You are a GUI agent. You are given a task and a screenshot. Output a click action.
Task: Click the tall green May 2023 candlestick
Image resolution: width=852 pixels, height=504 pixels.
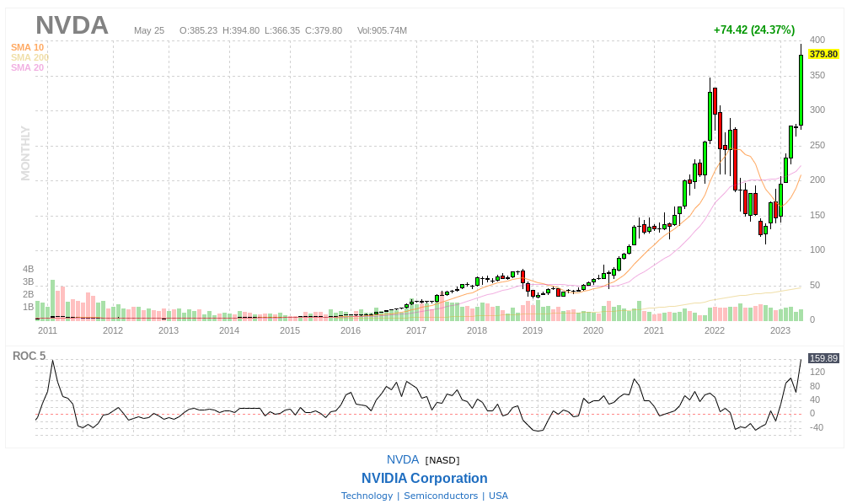point(801,90)
